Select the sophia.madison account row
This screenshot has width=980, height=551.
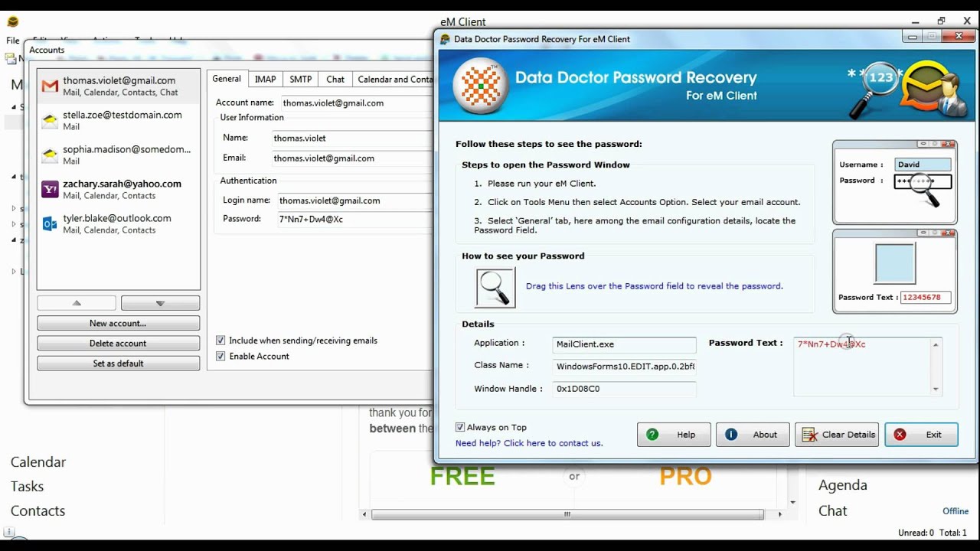118,155
